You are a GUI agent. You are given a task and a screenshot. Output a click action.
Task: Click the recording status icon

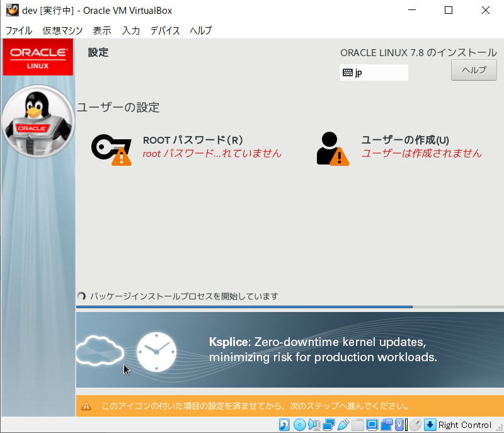tap(387, 425)
